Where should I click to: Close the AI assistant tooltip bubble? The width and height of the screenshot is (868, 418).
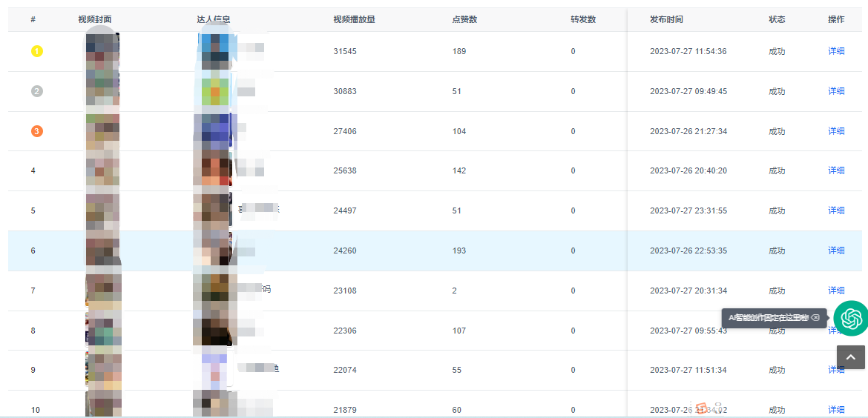coord(815,318)
